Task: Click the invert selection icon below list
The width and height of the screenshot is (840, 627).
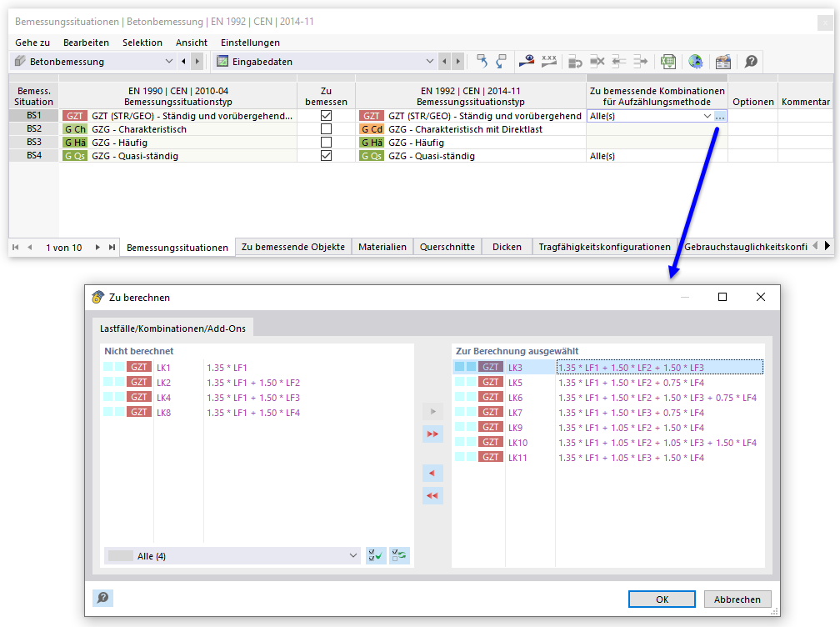Action: (399, 556)
